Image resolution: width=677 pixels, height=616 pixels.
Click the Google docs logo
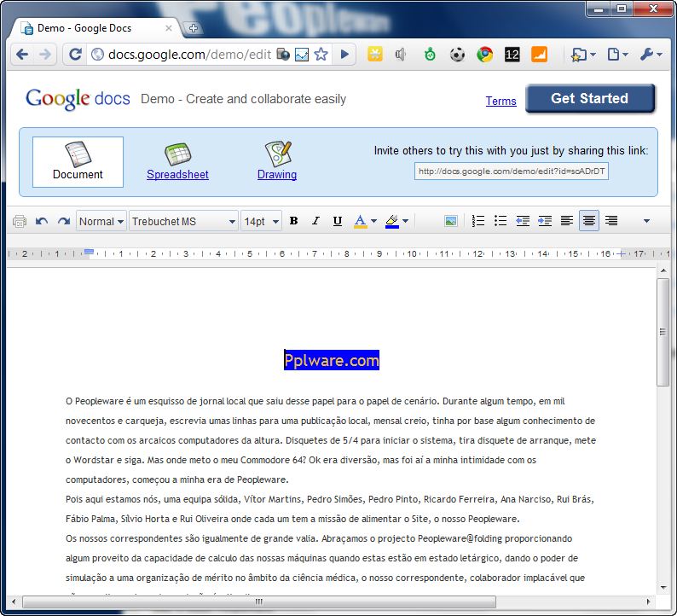[x=78, y=99]
